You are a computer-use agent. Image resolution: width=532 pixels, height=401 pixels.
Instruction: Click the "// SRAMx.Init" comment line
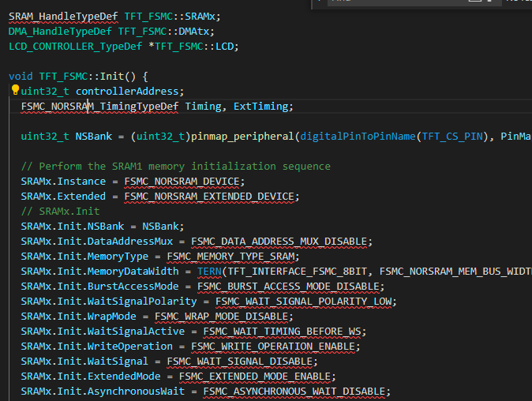61,212
